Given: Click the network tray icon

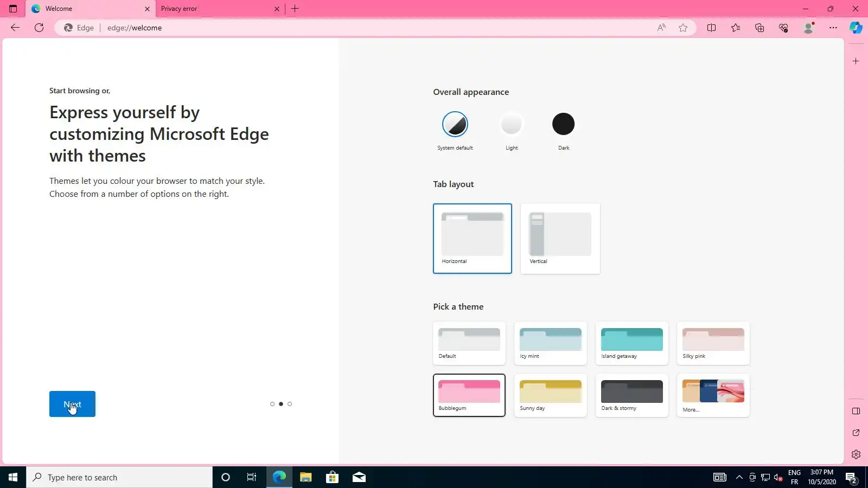Looking at the screenshot, I should [765, 477].
